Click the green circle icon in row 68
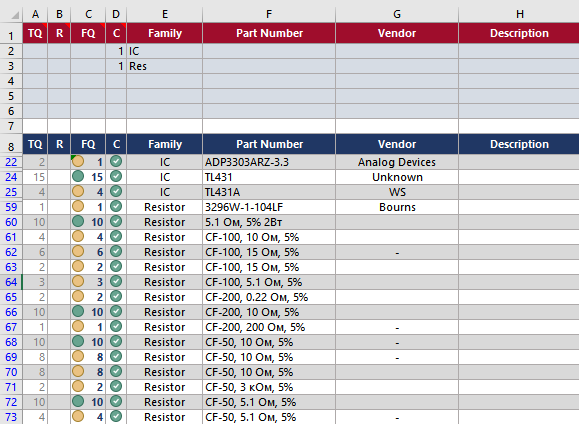Viewport: 579px width, 424px height. click(x=78, y=342)
